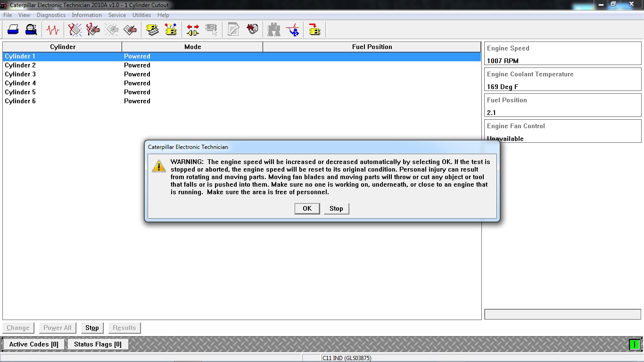The height and width of the screenshot is (362, 644).
Task: Click the Engine Speed 1007 RPM readout
Action: (x=563, y=53)
